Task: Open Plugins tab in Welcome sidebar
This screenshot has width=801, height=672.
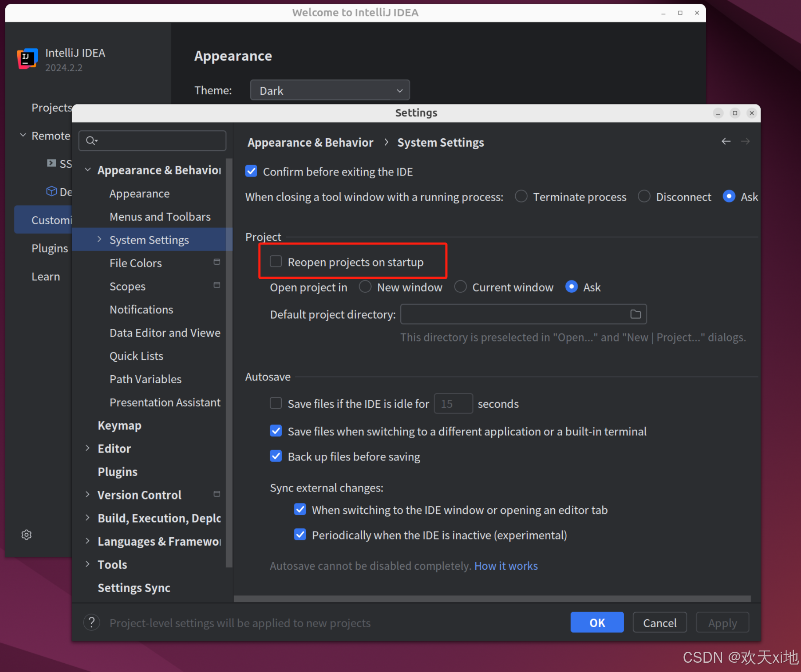Action: [50, 248]
